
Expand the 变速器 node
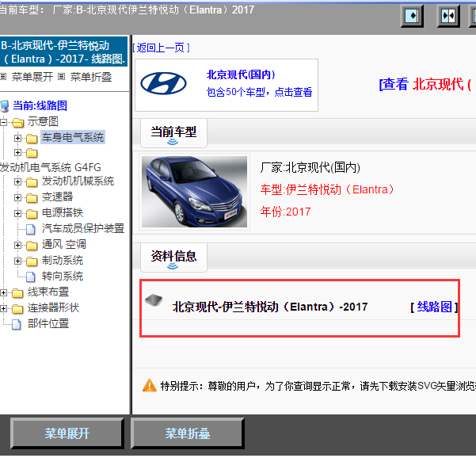tap(17, 198)
